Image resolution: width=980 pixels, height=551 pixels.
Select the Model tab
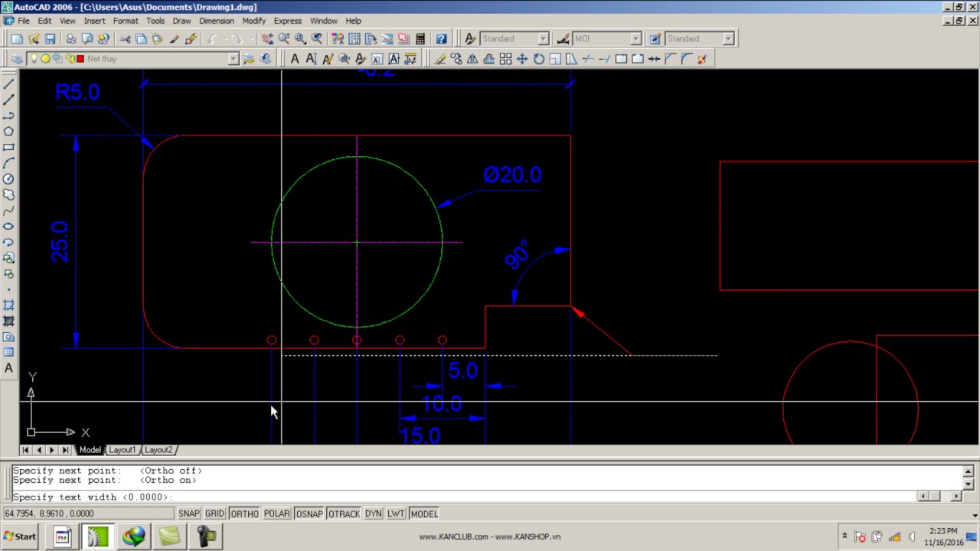point(90,450)
